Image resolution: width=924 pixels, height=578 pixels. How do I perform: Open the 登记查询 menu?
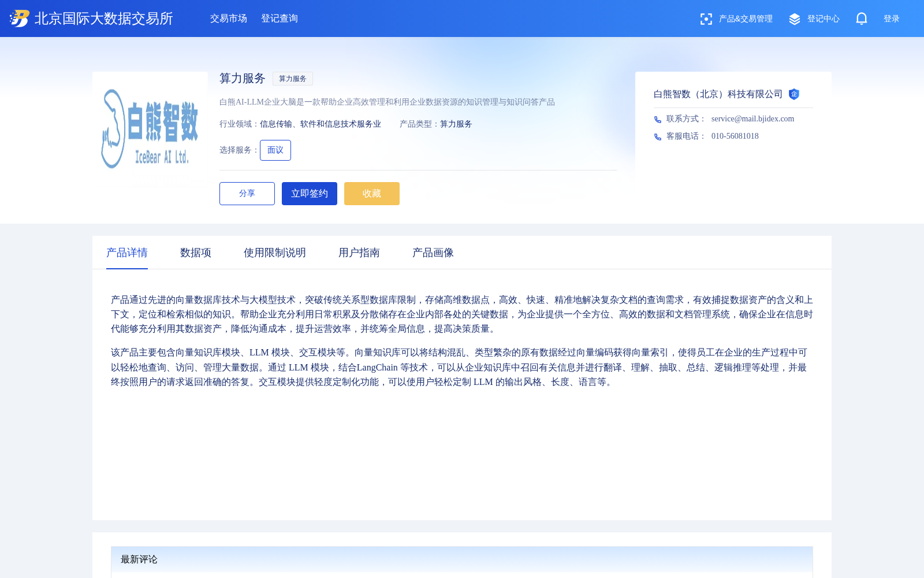pyautogui.click(x=280, y=18)
